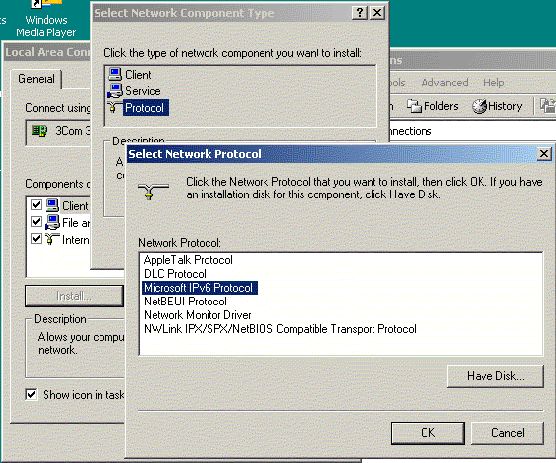The height and width of the screenshot is (463, 556).
Task: Click the help question mark button
Action: tap(359, 13)
